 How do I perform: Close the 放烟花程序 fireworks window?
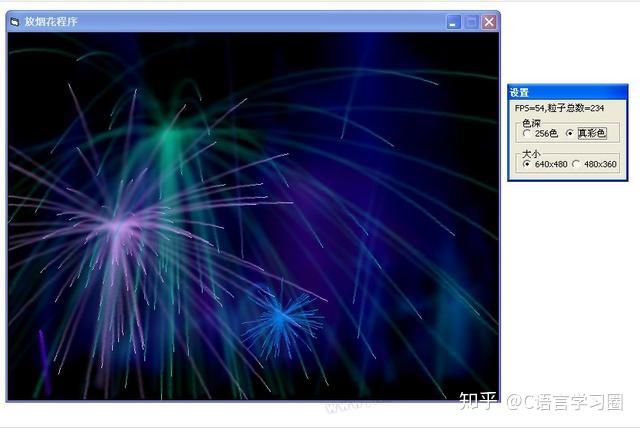[x=489, y=22]
